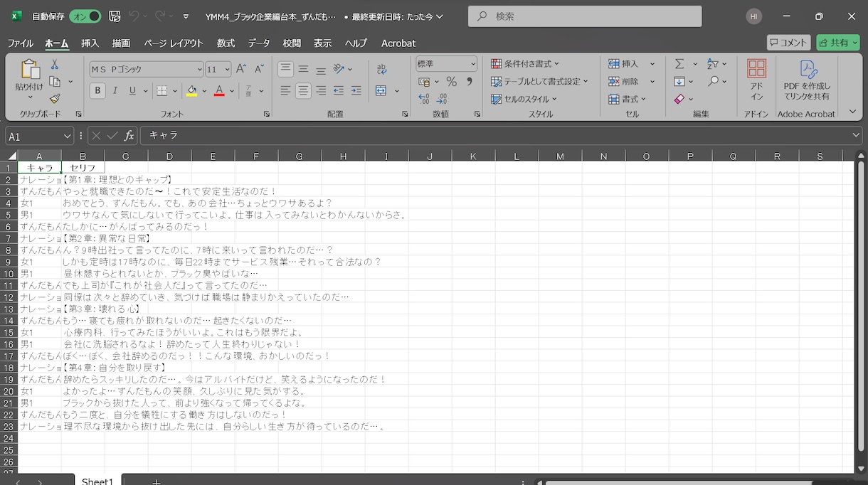Toggle Wrap Text button

(x=381, y=69)
